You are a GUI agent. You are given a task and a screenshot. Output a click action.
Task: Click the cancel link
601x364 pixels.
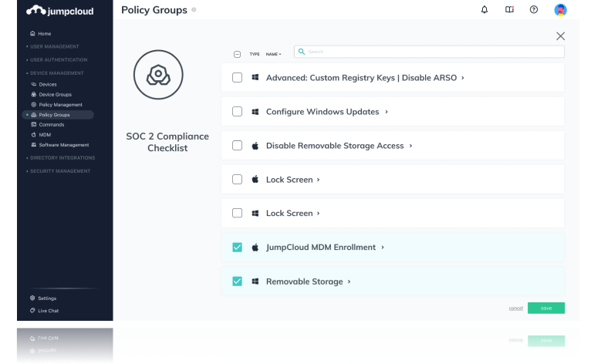515,308
